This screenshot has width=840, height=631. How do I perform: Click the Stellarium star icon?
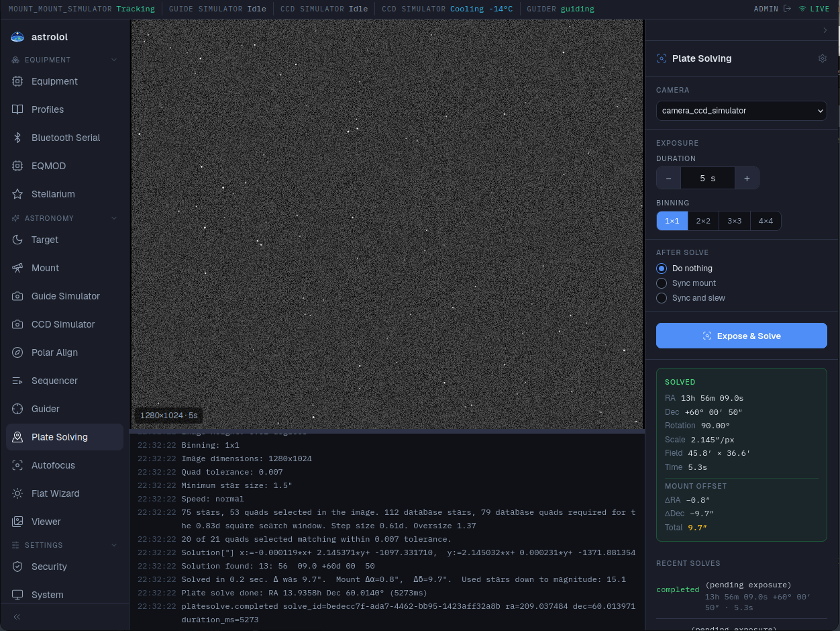point(17,194)
